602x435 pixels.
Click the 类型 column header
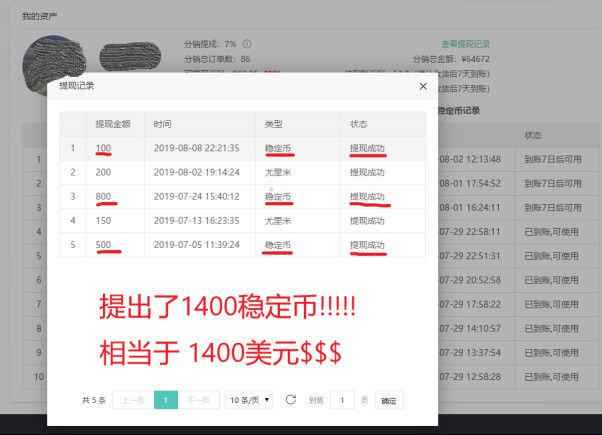pyautogui.click(x=273, y=124)
